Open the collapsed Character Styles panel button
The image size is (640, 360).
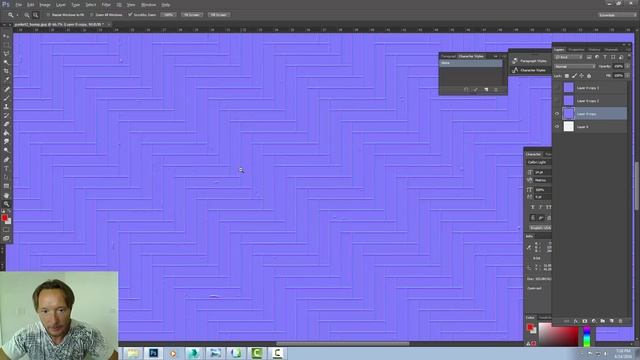pos(530,70)
